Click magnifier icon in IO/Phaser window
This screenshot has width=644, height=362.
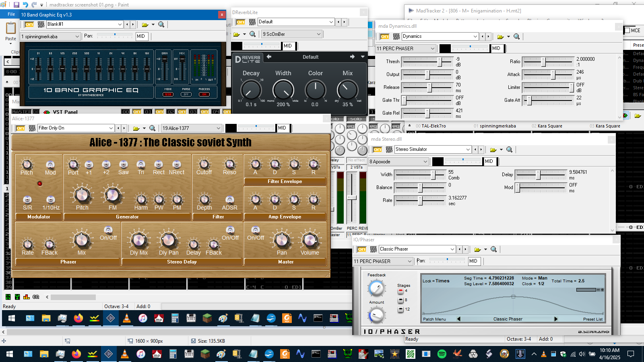coord(494,249)
